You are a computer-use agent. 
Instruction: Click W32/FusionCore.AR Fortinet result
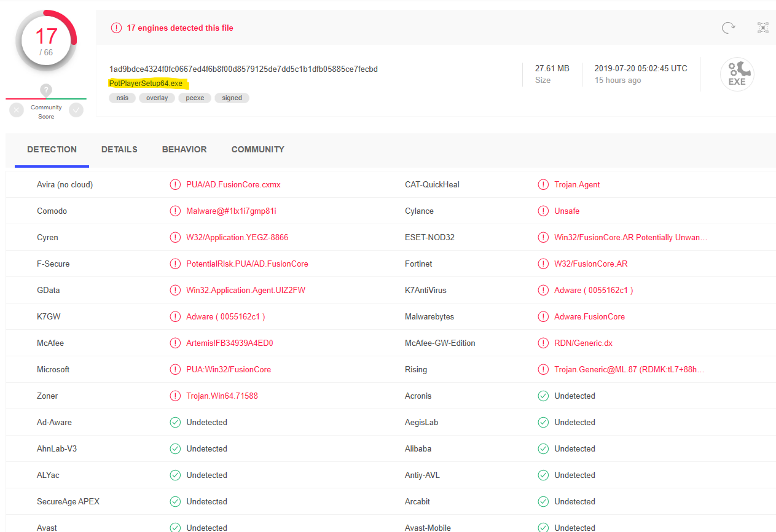point(591,264)
